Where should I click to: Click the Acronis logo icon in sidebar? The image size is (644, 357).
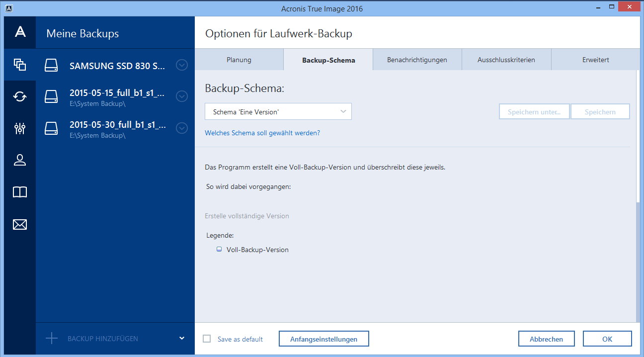[20, 32]
